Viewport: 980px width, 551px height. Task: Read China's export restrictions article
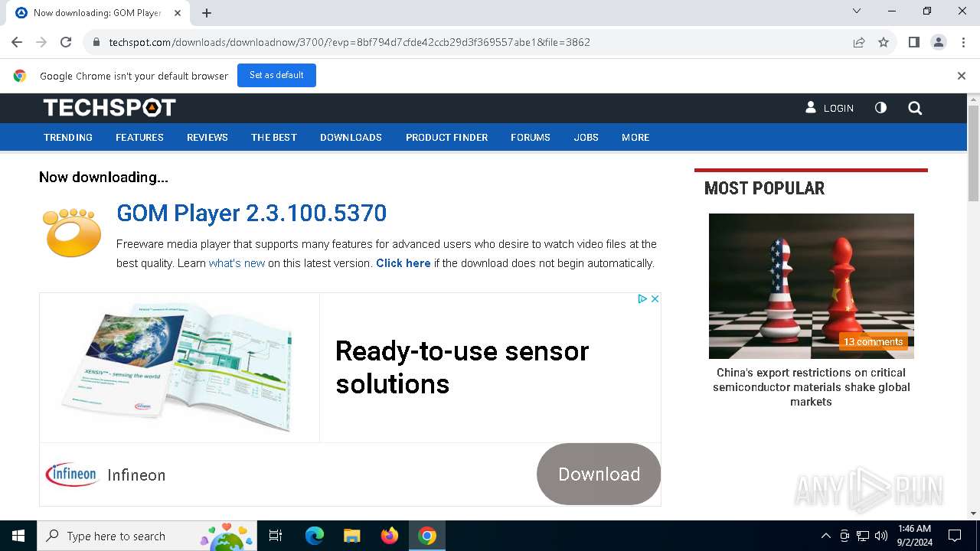tap(812, 387)
